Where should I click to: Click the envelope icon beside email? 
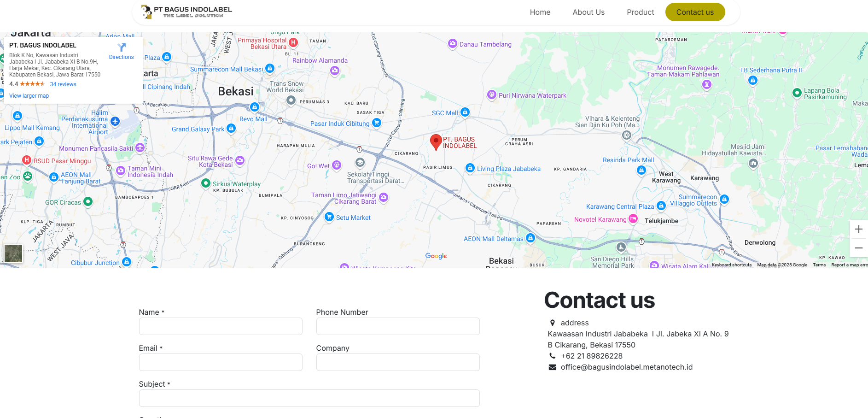point(553,367)
